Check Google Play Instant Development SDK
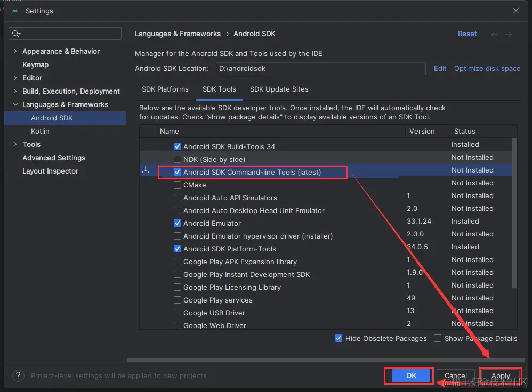This screenshot has height=392, width=532. pyautogui.click(x=177, y=274)
